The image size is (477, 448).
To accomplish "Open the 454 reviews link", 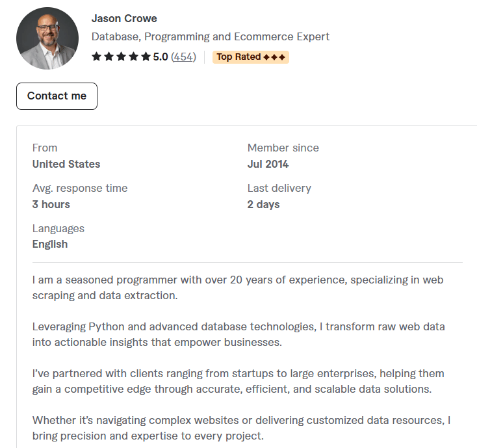I will click(183, 57).
